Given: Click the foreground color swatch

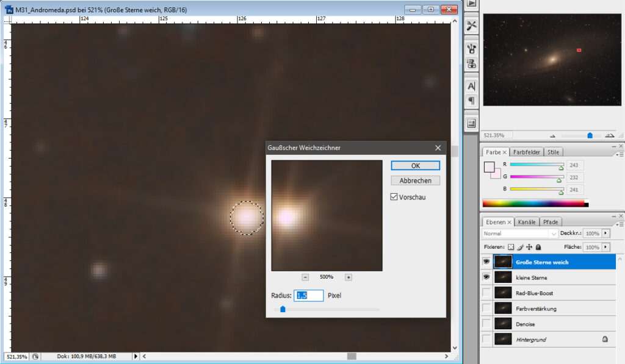Looking at the screenshot, I should (x=489, y=167).
